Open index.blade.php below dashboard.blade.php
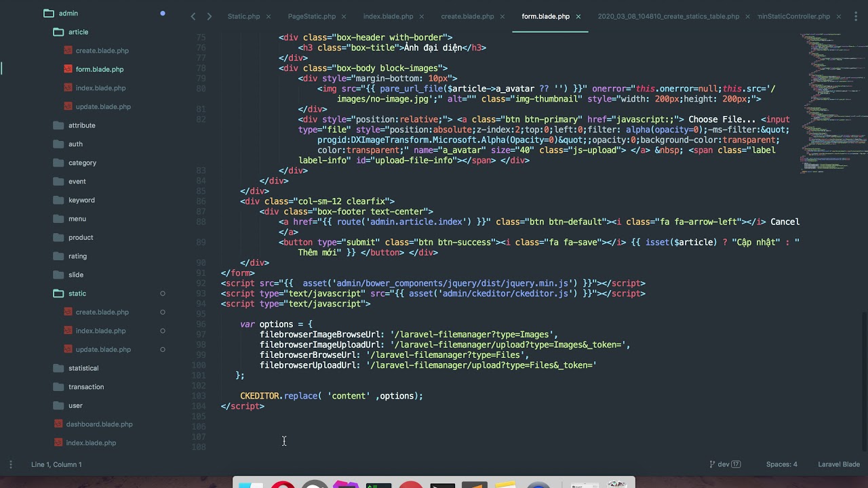This screenshot has width=868, height=488. (x=91, y=443)
